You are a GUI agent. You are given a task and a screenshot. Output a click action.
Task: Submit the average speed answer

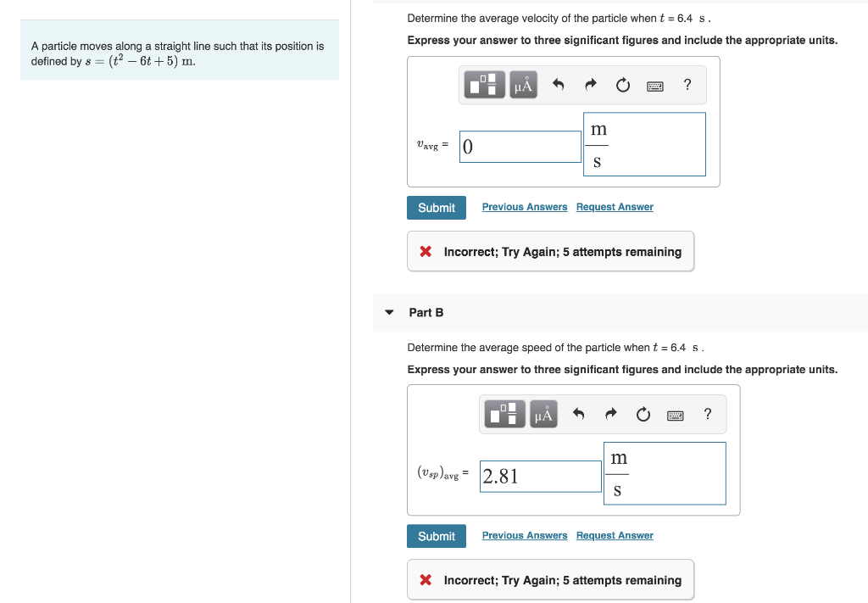pos(436,535)
